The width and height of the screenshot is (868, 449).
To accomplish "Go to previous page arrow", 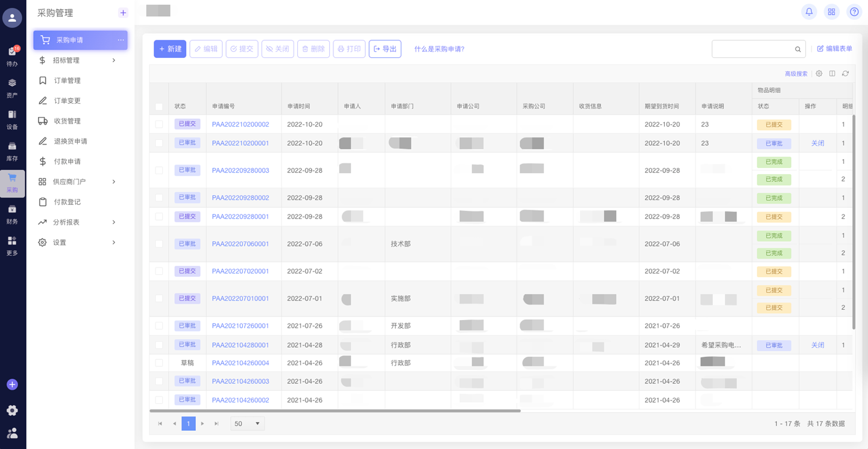I will (174, 424).
